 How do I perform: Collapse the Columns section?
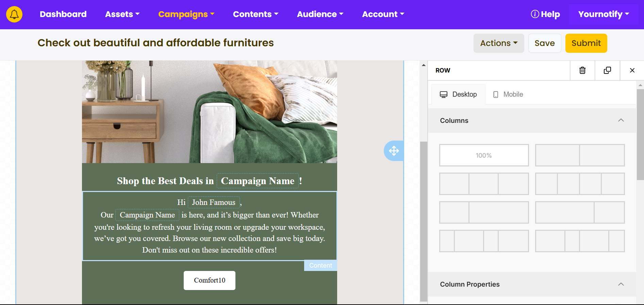[x=621, y=121]
